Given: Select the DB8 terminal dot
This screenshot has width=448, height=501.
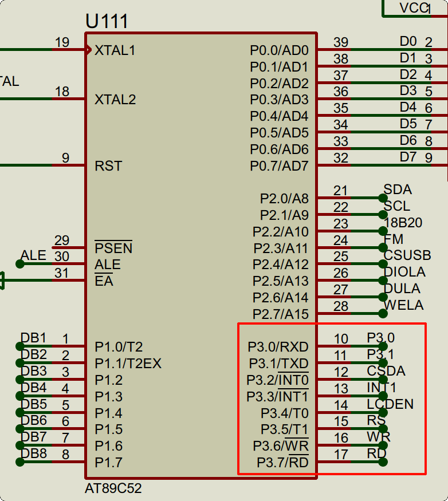Looking at the screenshot, I should point(20,462).
